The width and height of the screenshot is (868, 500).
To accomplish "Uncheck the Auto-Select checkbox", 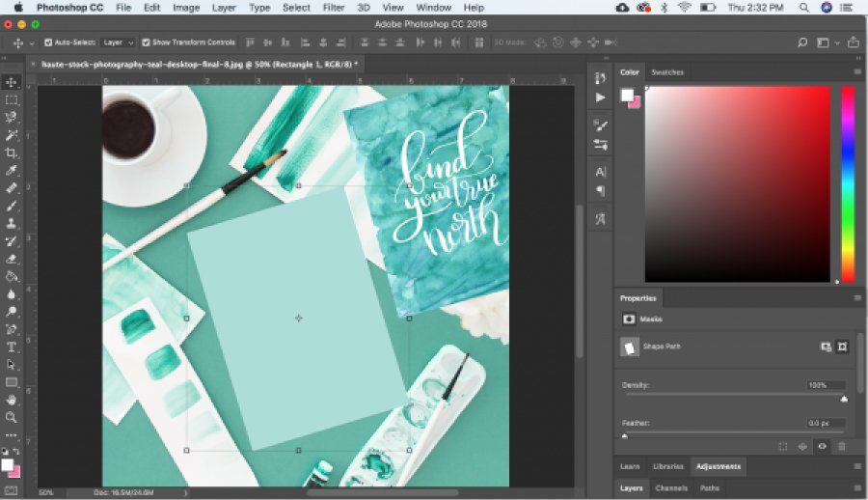I will tap(49, 42).
